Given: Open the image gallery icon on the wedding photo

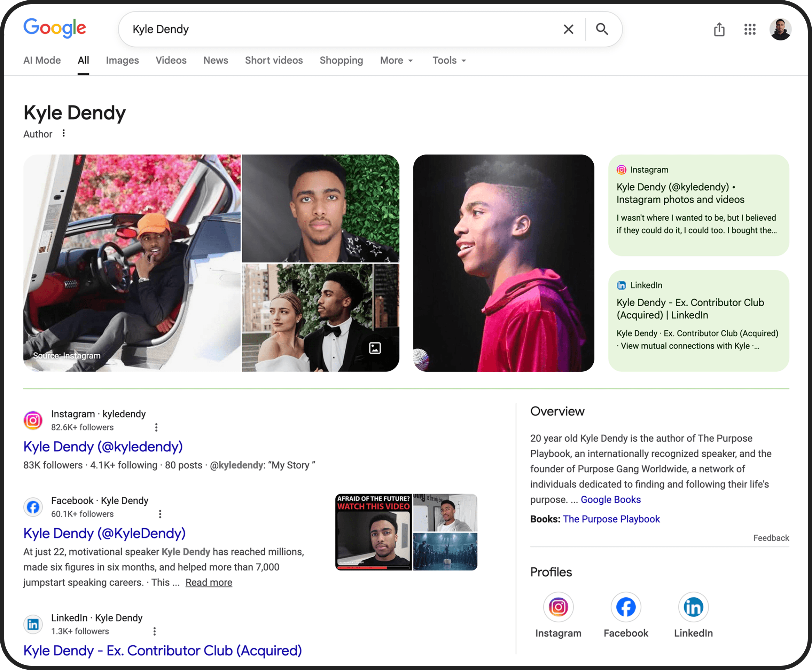Looking at the screenshot, I should (x=375, y=348).
